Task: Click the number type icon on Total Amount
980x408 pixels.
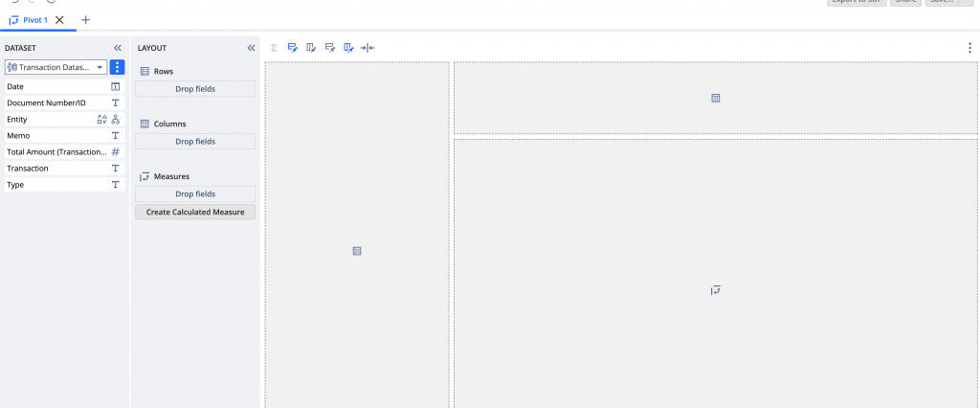Action: (115, 152)
